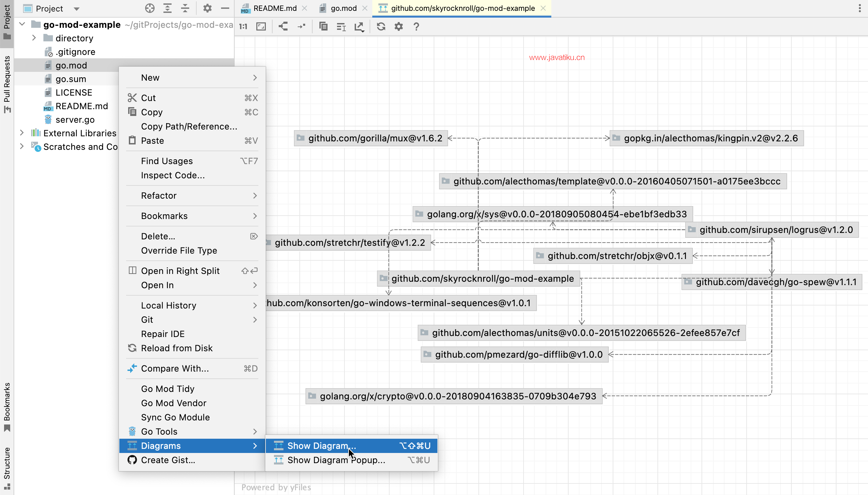Close the go.mod editor tab
The height and width of the screenshot is (495, 868).
365,8
